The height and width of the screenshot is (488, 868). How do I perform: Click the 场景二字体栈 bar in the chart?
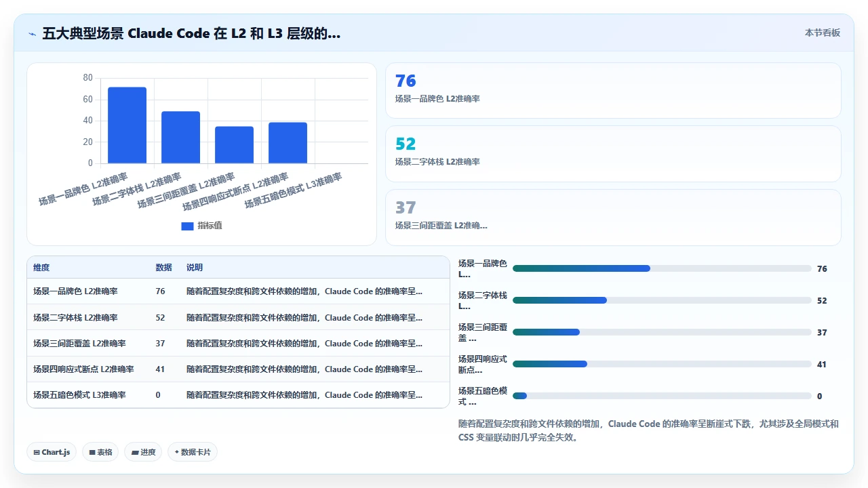click(181, 138)
